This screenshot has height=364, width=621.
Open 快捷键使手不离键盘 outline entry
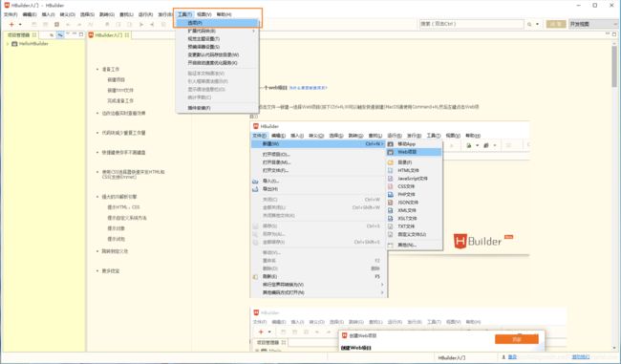click(123, 153)
